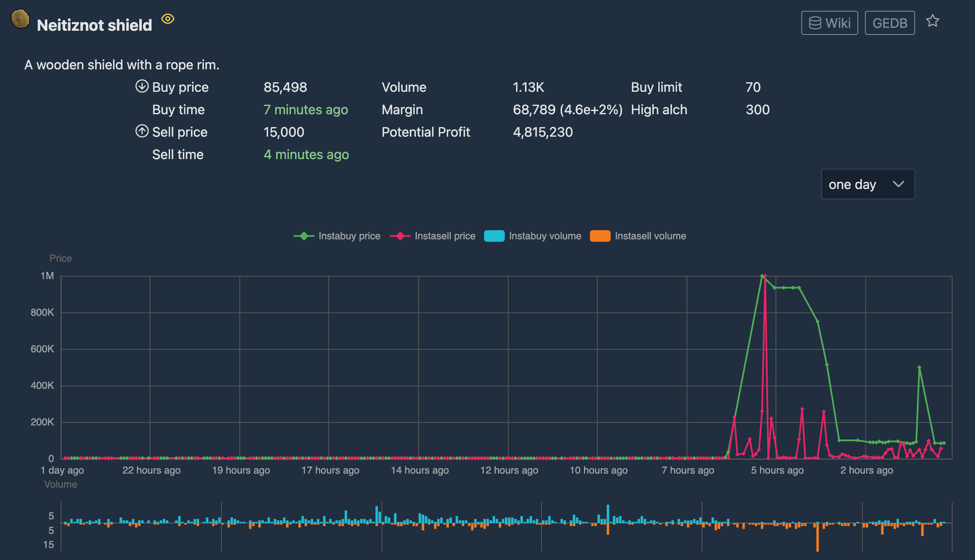Click the pink diamond legend marker
The height and width of the screenshot is (560, 975).
400,236
